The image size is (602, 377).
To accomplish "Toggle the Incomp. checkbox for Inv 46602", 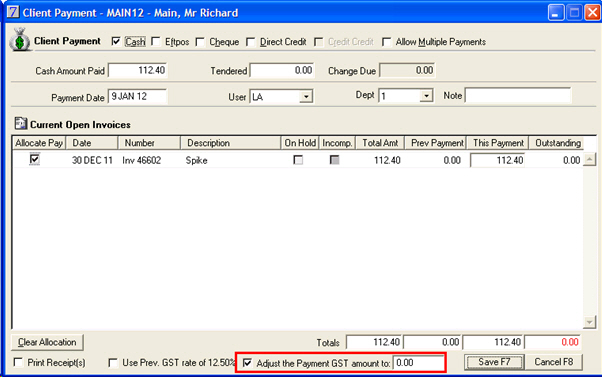I will tap(334, 160).
